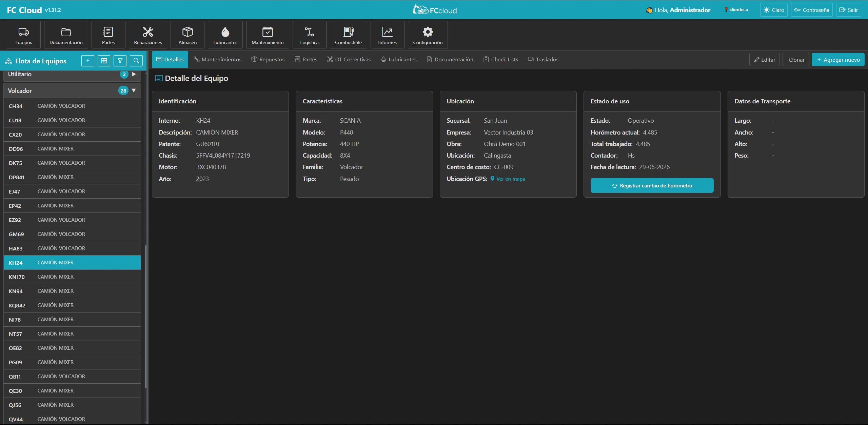868x425 pixels.
Task: Select equipment QB11 in fleet list
Action: (x=72, y=377)
